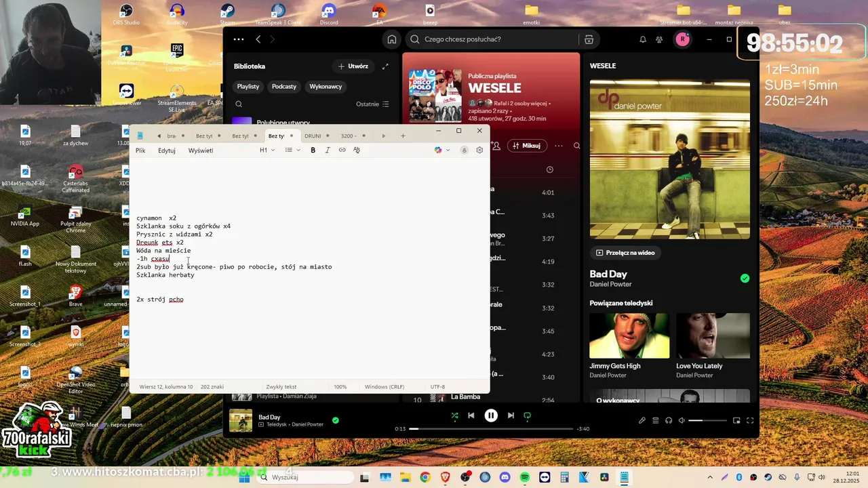The image size is (868, 488).
Task: Open H1 heading dropdown in Notepad
Action: click(267, 150)
